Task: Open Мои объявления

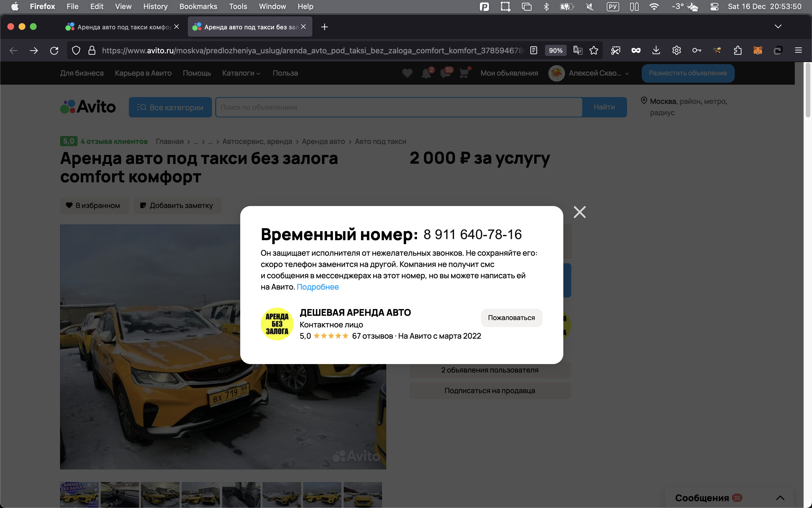Action: 509,73
